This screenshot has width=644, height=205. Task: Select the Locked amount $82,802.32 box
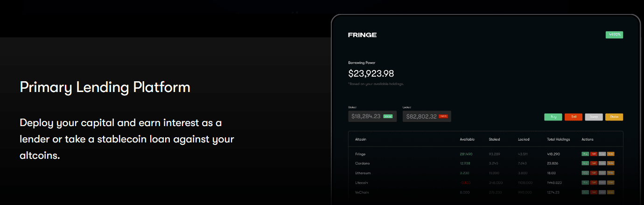pyautogui.click(x=427, y=116)
